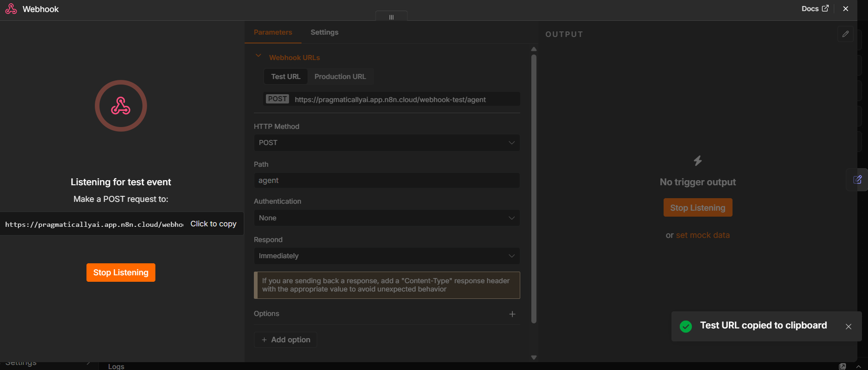
Task: Click the 'Make a POST request to:' text
Action: click(x=121, y=199)
